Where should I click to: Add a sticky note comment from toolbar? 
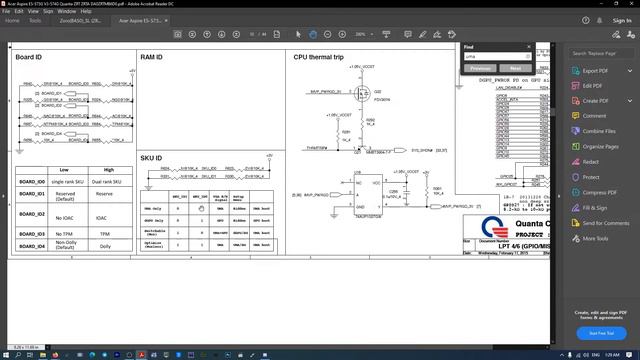(407, 35)
